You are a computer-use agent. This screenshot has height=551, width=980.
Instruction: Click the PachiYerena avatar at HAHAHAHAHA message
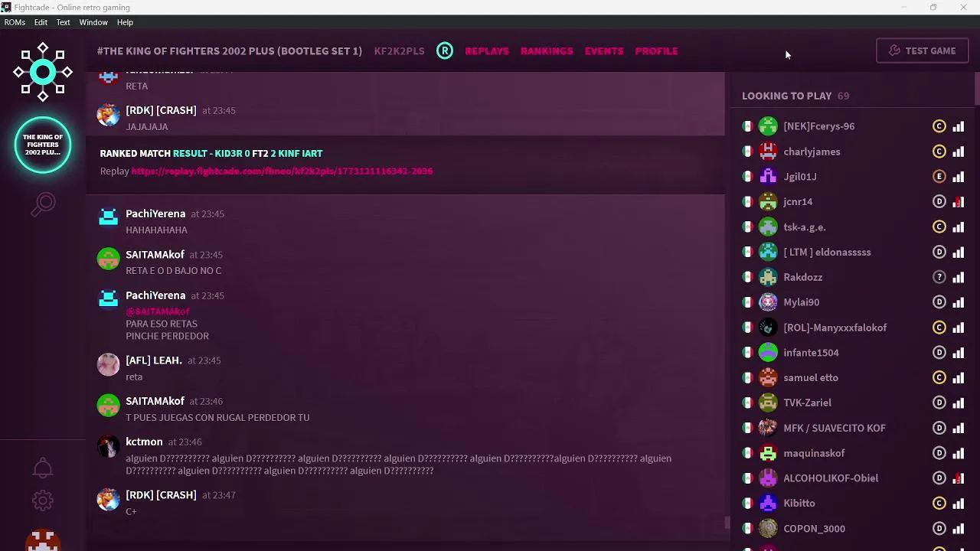(108, 218)
